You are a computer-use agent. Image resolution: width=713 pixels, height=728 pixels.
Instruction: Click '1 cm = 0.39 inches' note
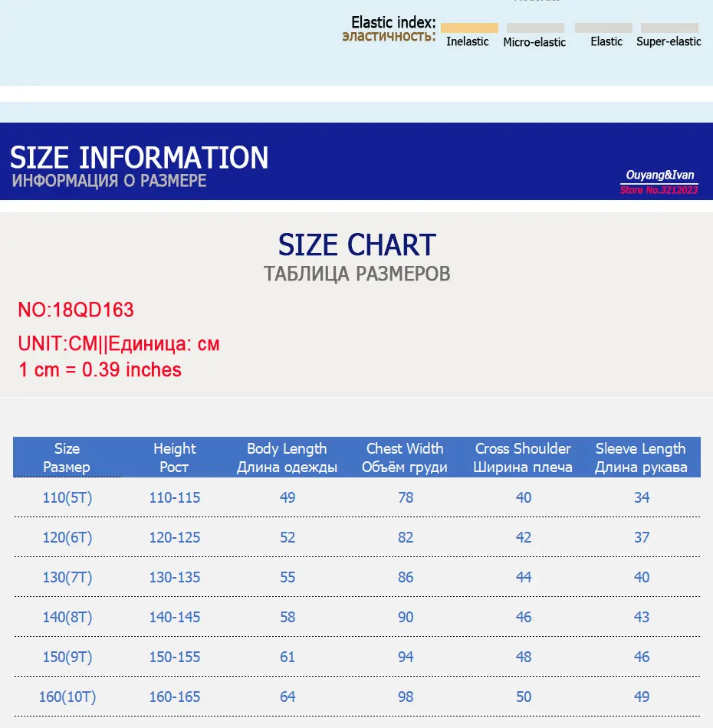[100, 369]
